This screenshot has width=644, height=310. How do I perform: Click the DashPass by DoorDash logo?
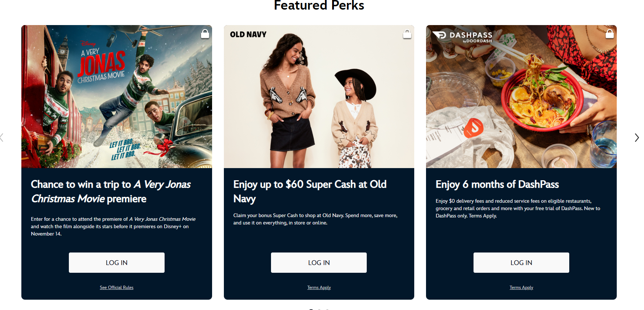point(462,36)
